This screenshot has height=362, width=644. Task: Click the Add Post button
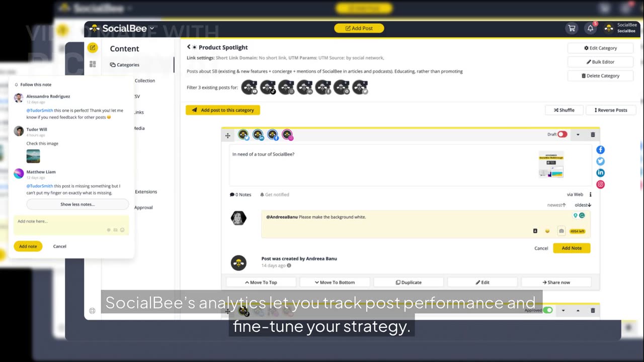pyautogui.click(x=359, y=28)
